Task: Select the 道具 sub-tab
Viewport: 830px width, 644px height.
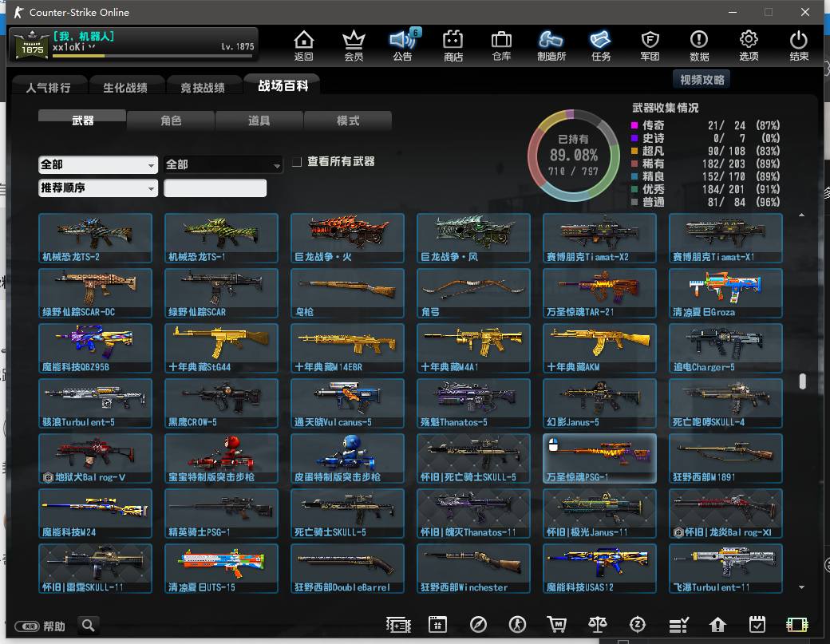Action: 259,121
